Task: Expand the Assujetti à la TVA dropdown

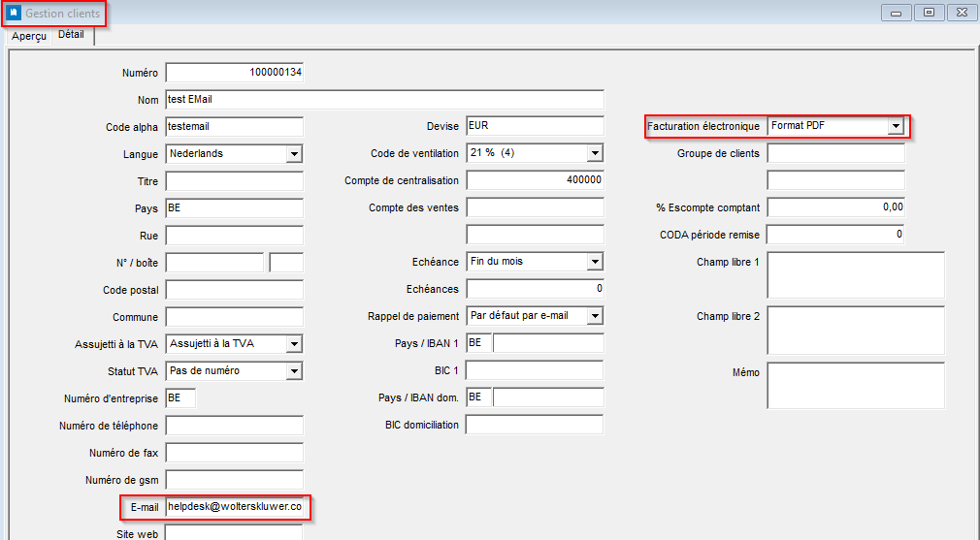Action: click(x=294, y=343)
